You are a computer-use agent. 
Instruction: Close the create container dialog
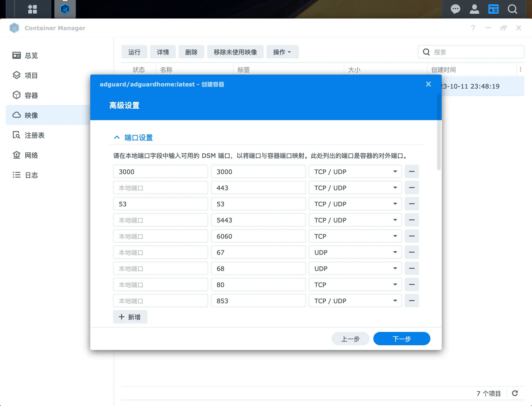[x=428, y=84]
